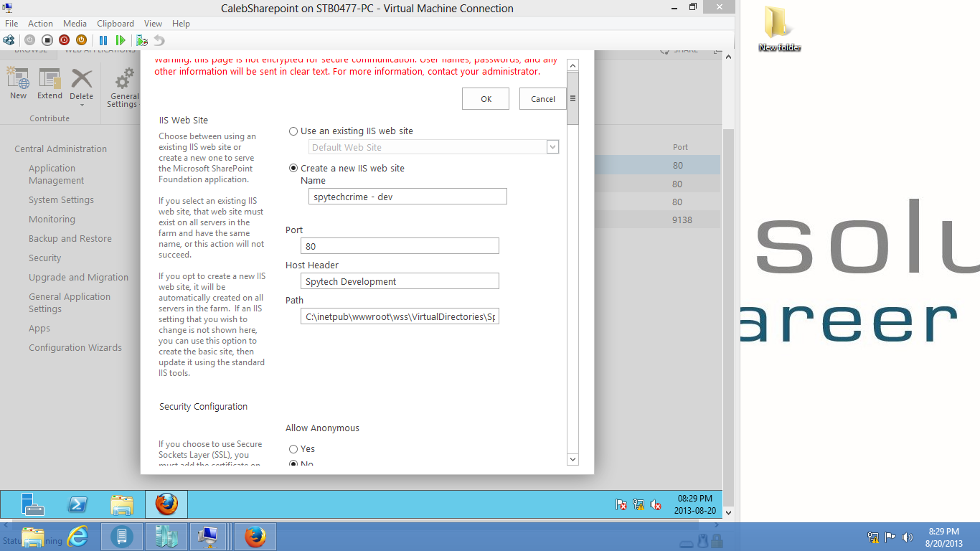Expand the Delete button dropdown arrow
The height and width of the screenshot is (551, 980).
(81, 105)
